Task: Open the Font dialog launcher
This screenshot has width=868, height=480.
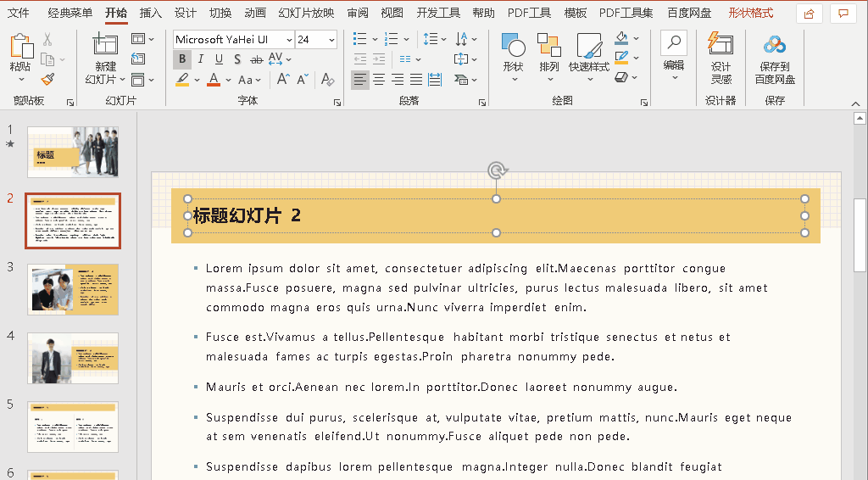Action: pyautogui.click(x=337, y=103)
